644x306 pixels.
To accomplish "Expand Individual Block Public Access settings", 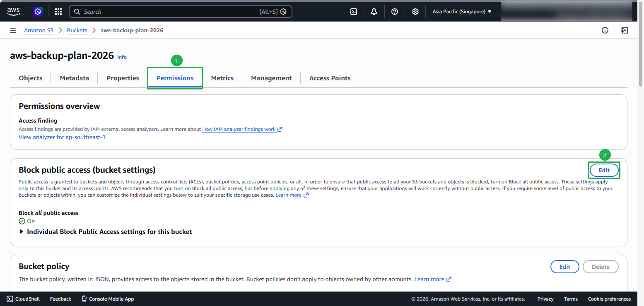I will pyautogui.click(x=106, y=231).
